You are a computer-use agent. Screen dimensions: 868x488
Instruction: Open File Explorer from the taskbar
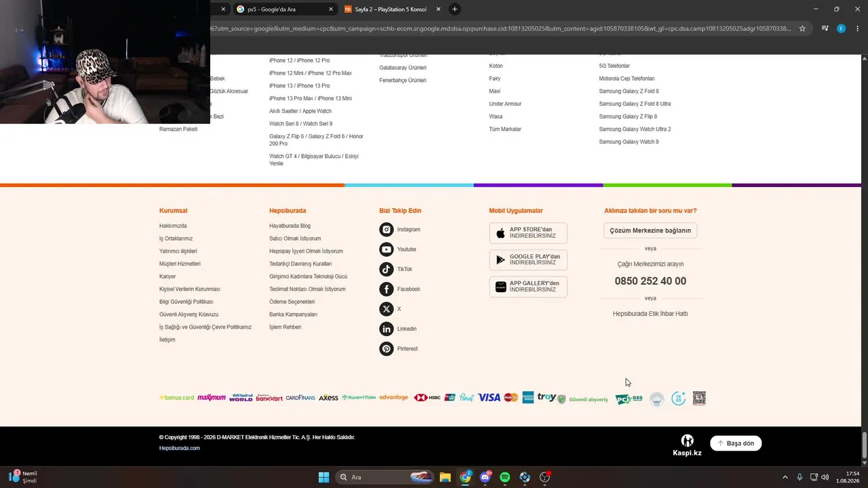445,477
